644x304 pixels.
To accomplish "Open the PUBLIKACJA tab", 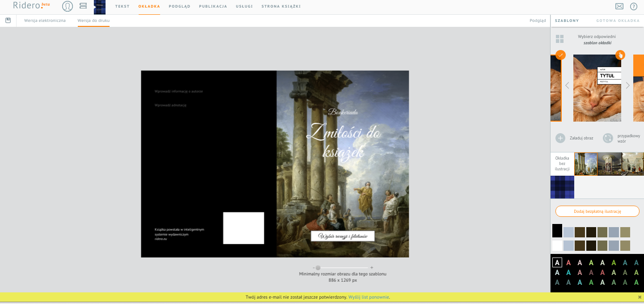I will (x=213, y=7).
